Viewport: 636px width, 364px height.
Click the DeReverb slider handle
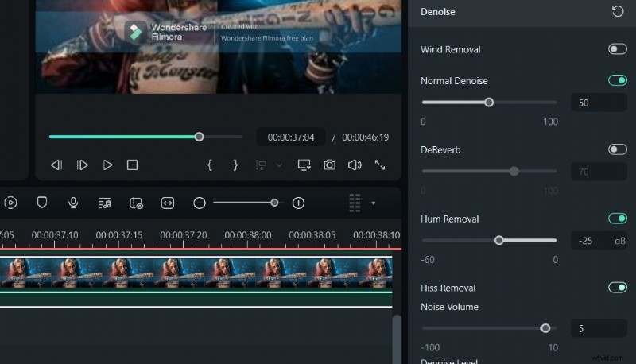click(x=514, y=171)
